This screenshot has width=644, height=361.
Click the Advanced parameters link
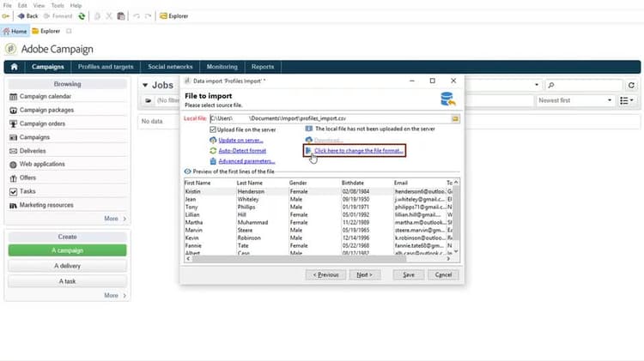pos(246,161)
